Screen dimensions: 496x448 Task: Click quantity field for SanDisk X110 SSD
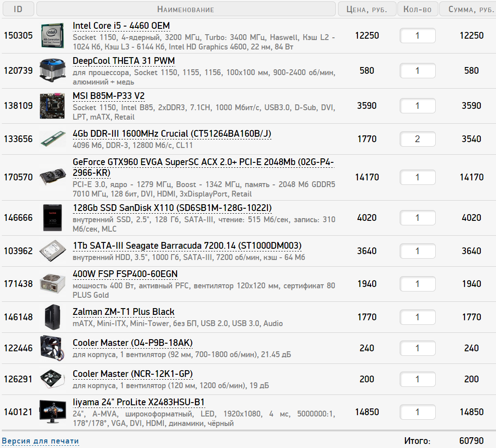(417, 218)
